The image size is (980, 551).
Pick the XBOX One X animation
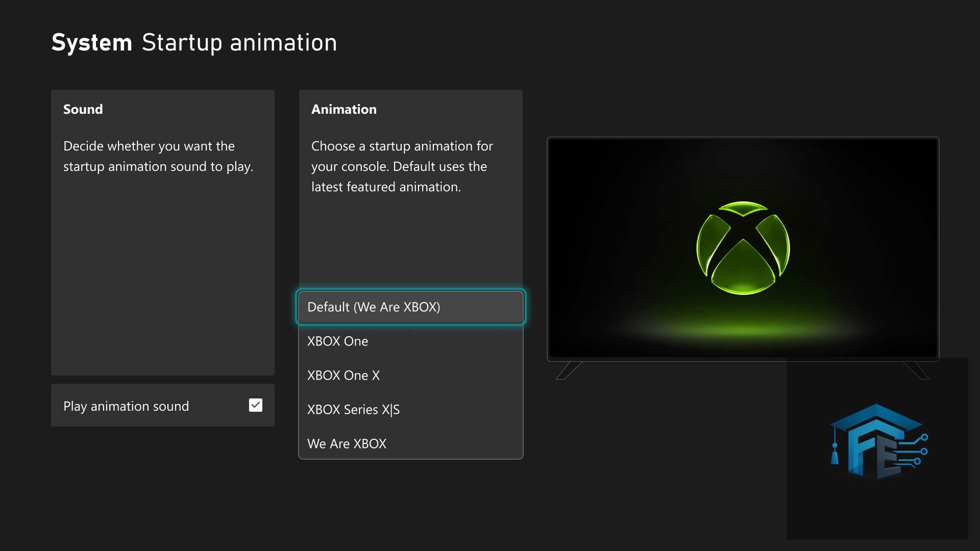411,375
